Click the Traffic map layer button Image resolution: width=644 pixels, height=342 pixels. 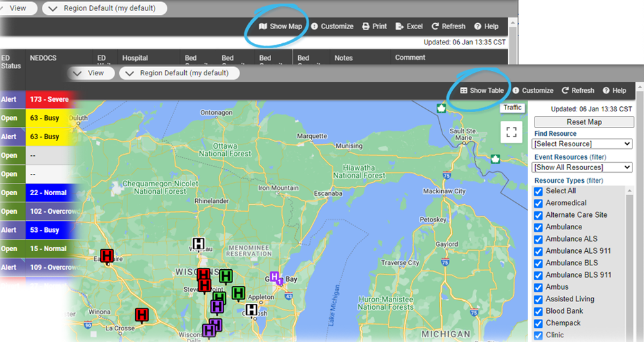coord(513,108)
